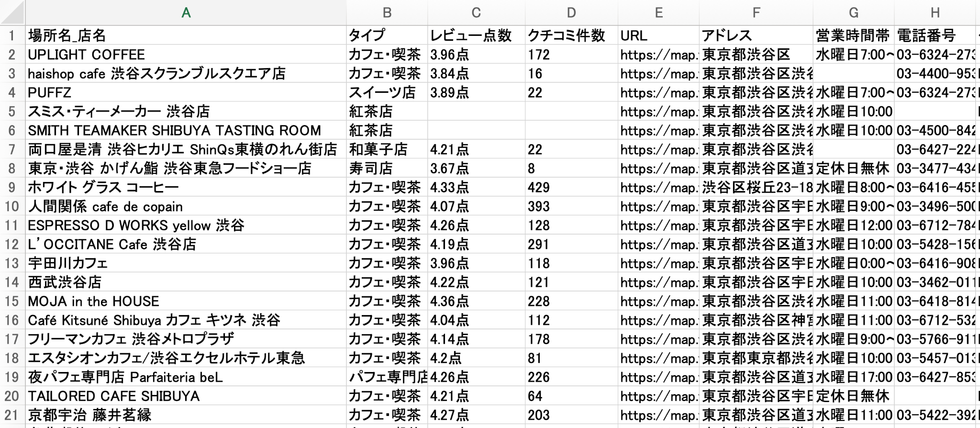The height and width of the screenshot is (428, 980).
Task: Select ESPRESSO D WORKS yellow 渋谷 cell
Action: click(x=186, y=225)
